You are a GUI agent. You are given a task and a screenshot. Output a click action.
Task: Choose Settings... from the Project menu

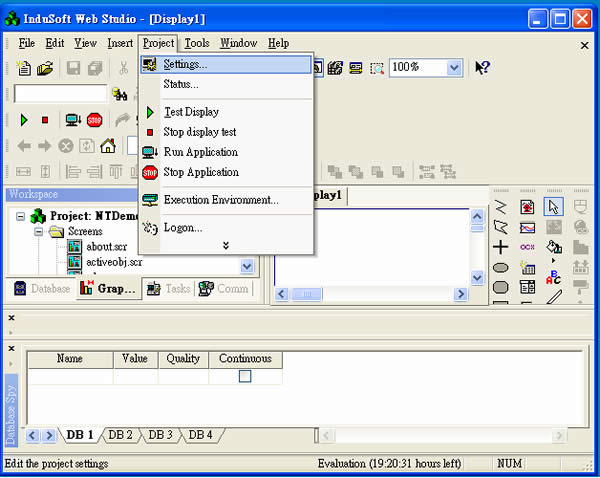click(x=186, y=64)
